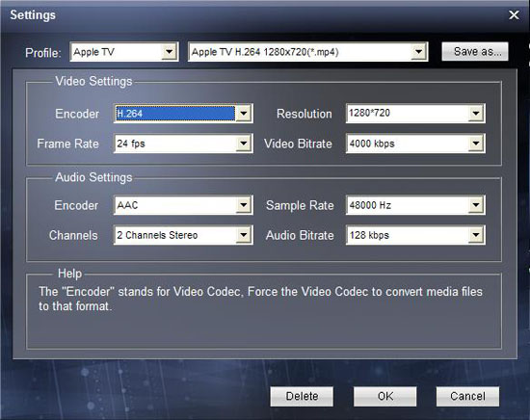530x420 pixels.
Task: Close the Settings dialog with X
Action: 514,14
